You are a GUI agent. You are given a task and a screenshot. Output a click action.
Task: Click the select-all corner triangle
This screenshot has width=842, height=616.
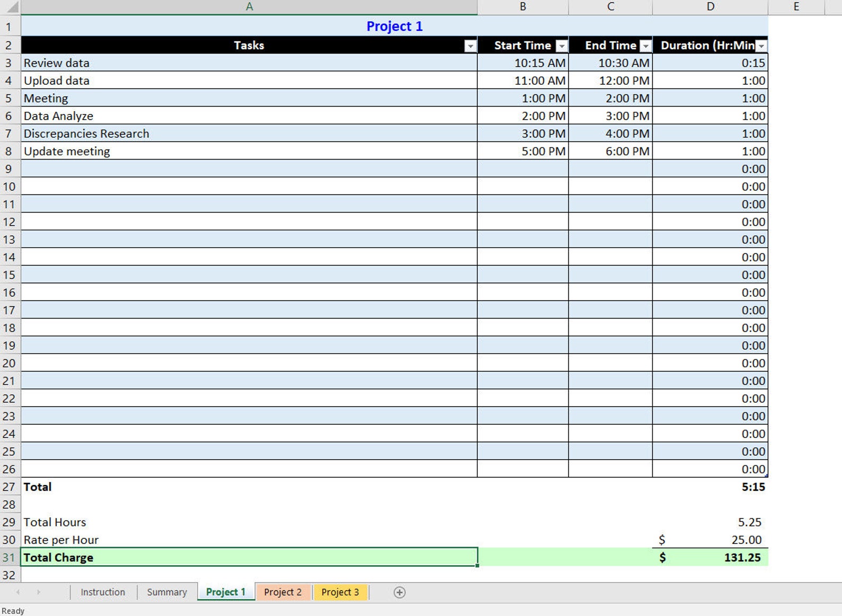click(11, 7)
